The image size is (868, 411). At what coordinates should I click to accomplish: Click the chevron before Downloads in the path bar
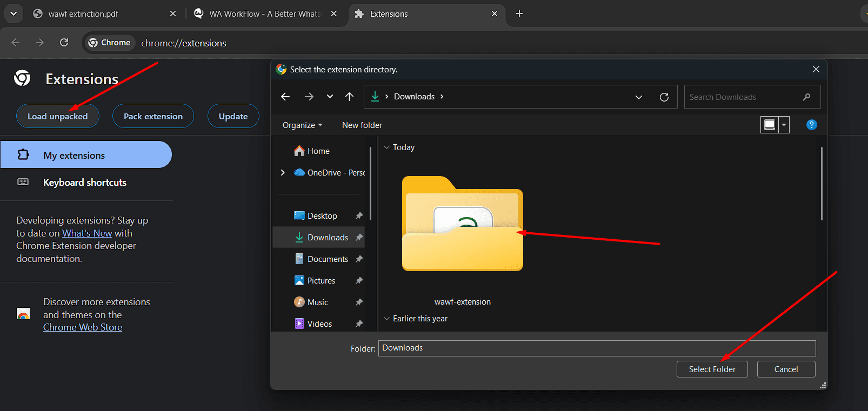(387, 97)
